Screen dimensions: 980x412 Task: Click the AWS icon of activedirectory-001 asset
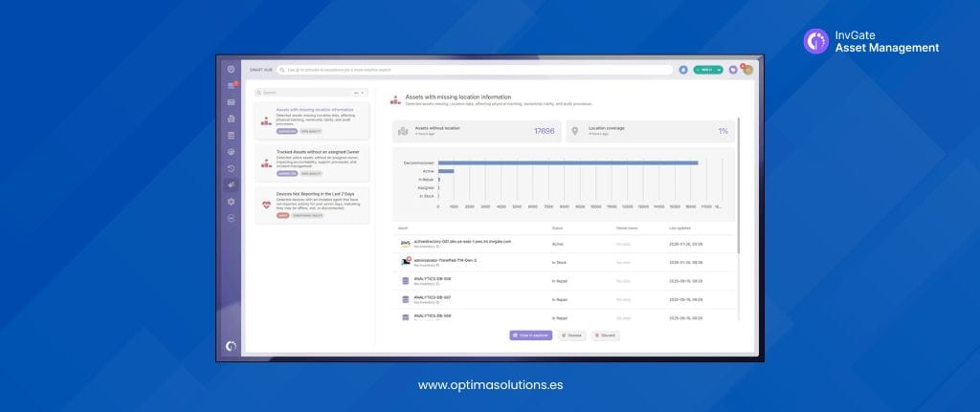point(406,244)
